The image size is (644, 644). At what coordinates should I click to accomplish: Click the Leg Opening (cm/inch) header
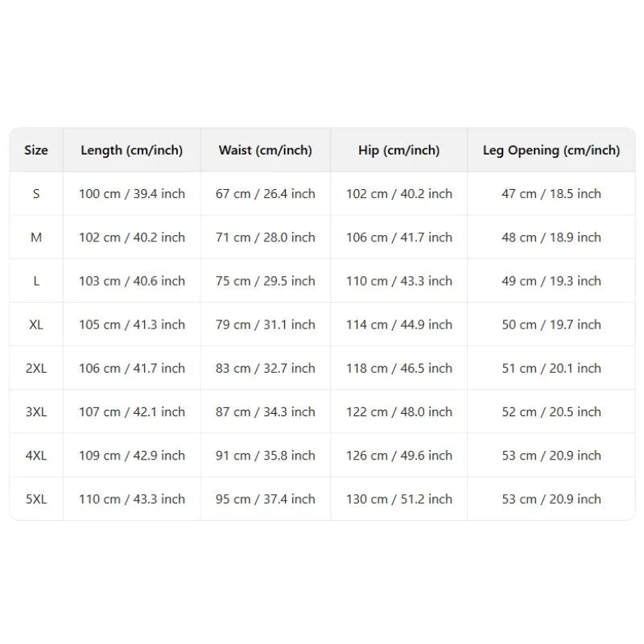point(551,151)
